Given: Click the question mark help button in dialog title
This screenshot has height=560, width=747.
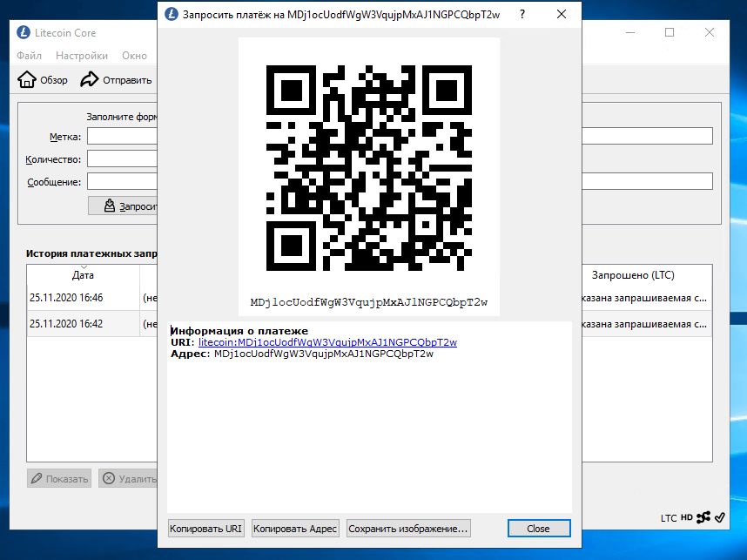Looking at the screenshot, I should [522, 15].
